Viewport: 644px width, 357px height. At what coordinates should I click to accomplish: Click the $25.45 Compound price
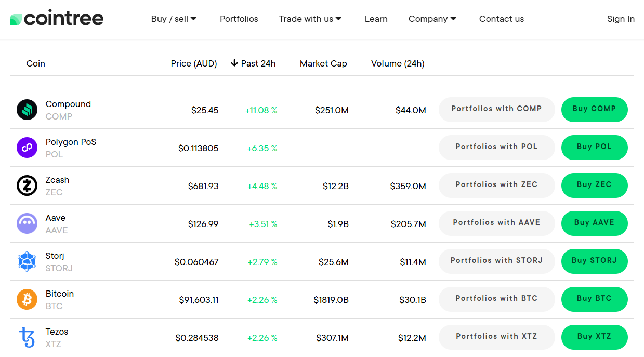205,110
